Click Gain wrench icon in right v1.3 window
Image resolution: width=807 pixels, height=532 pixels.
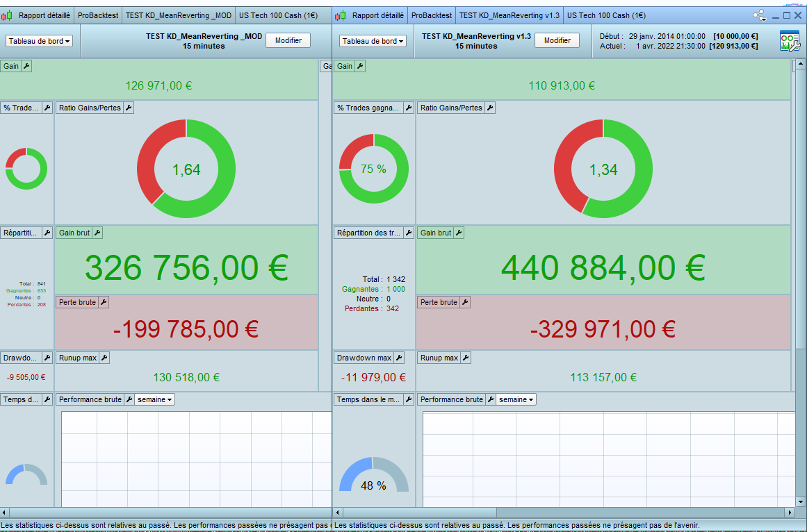[360, 66]
